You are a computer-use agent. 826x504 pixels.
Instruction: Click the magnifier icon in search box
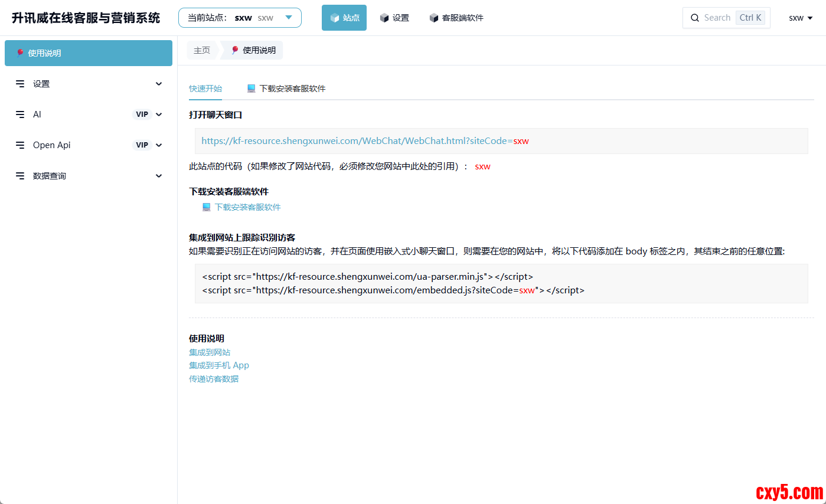[695, 18]
